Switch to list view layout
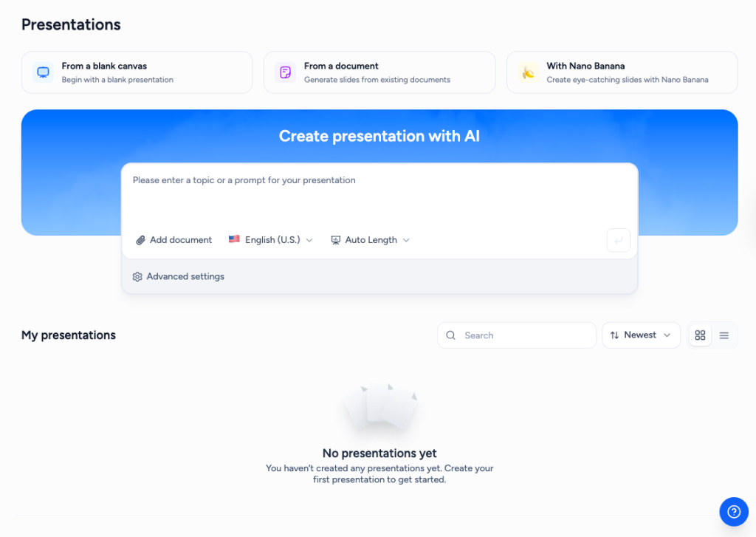 coord(724,335)
